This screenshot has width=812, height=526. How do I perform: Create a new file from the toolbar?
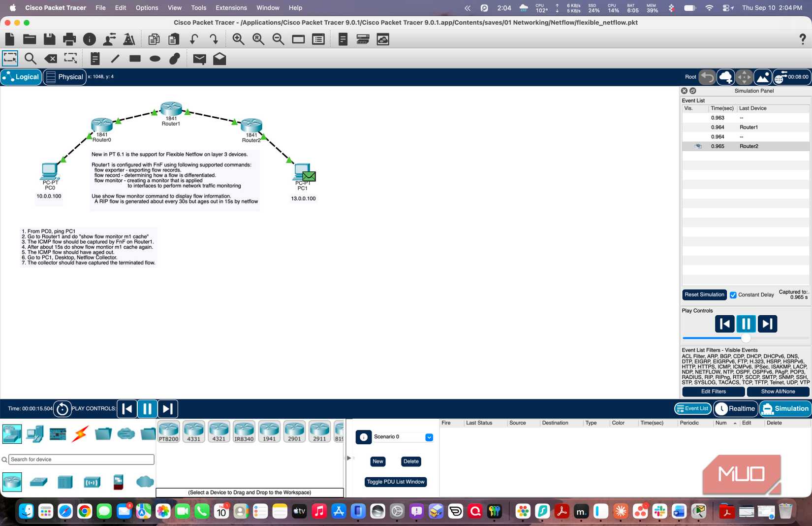pos(10,39)
